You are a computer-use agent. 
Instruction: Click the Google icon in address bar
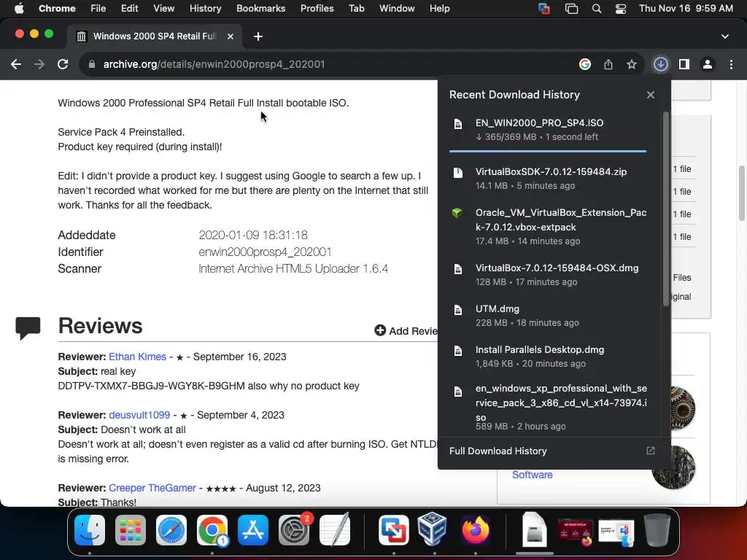pos(585,64)
